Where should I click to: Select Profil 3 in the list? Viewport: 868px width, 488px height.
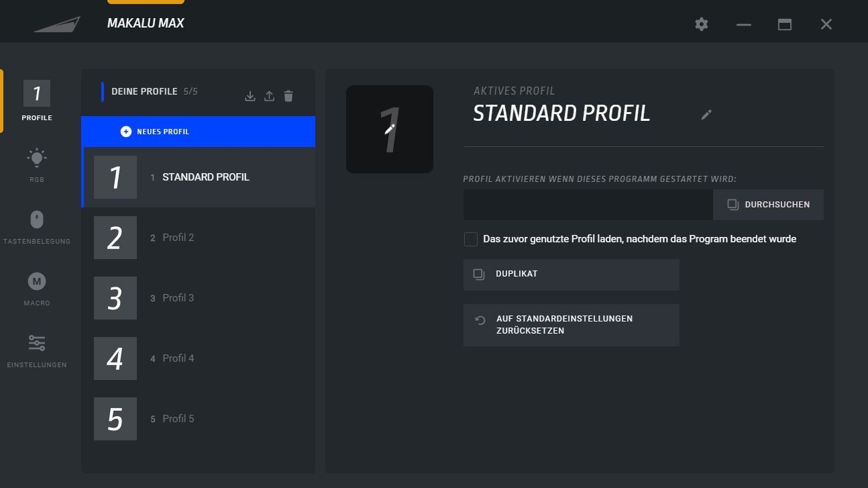coord(198,298)
